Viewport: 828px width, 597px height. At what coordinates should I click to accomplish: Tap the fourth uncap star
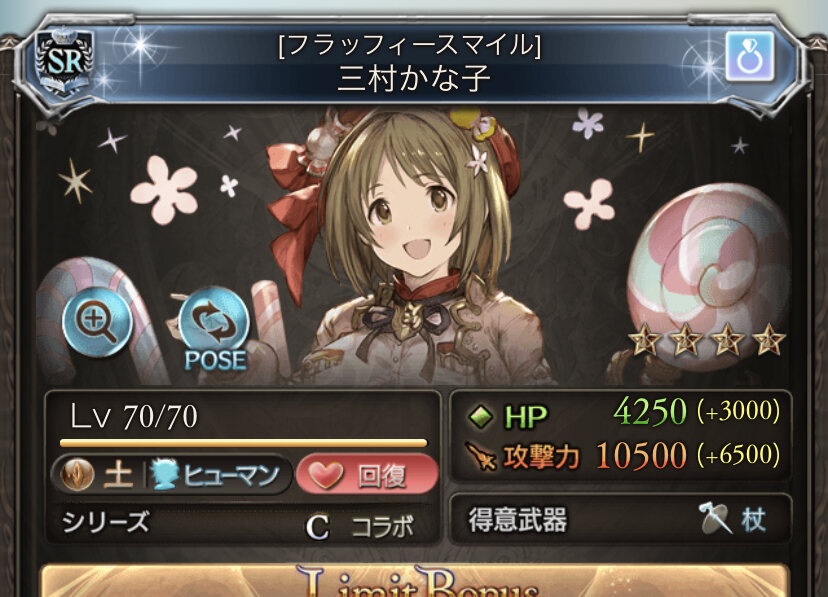click(769, 339)
